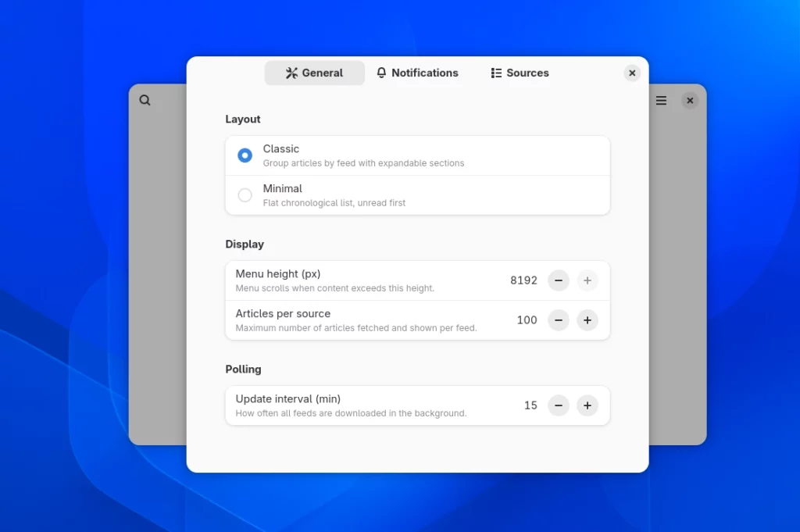Decrease Articles per source value
This screenshot has height=532, width=800.
[559, 320]
